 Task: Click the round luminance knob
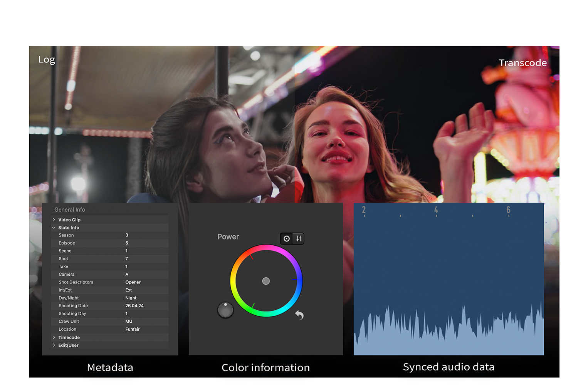pyautogui.click(x=225, y=310)
